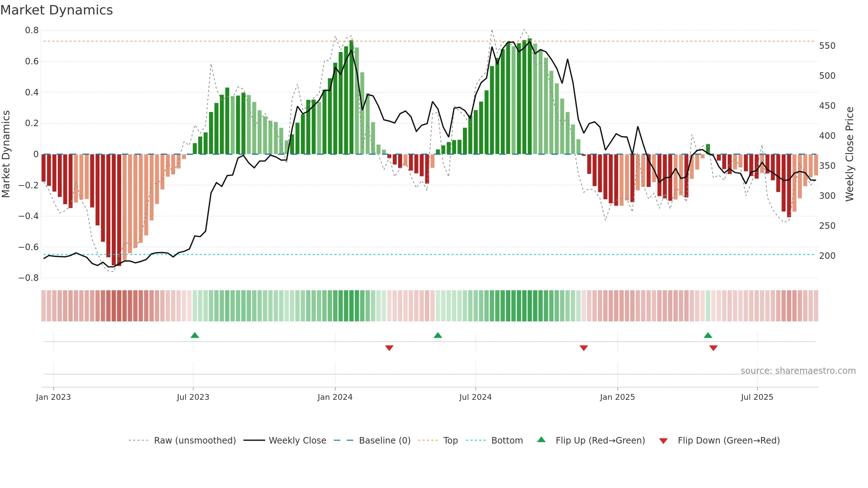This screenshot has width=868, height=488.
Task: Toggle Flip Up (Red→Green) legend entry
Action: coord(591,440)
